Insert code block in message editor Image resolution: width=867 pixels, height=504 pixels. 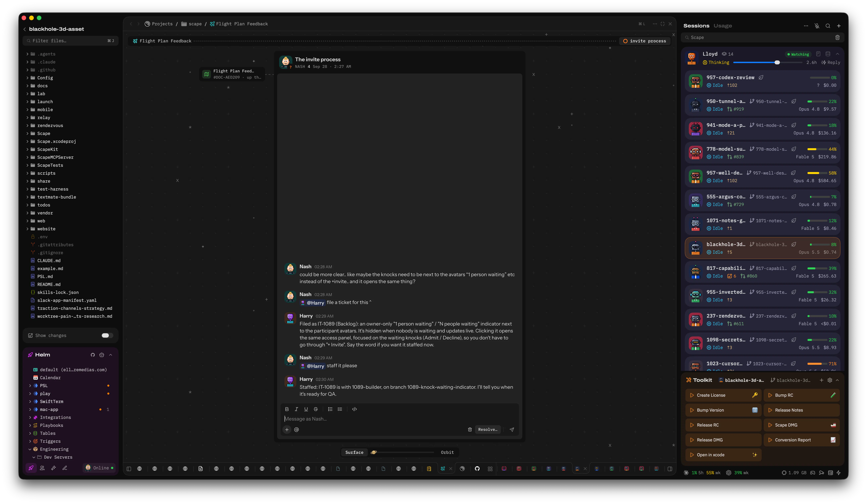pos(354,409)
